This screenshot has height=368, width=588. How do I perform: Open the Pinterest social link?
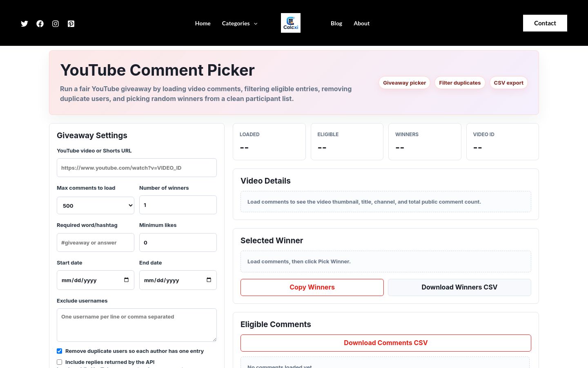click(71, 24)
